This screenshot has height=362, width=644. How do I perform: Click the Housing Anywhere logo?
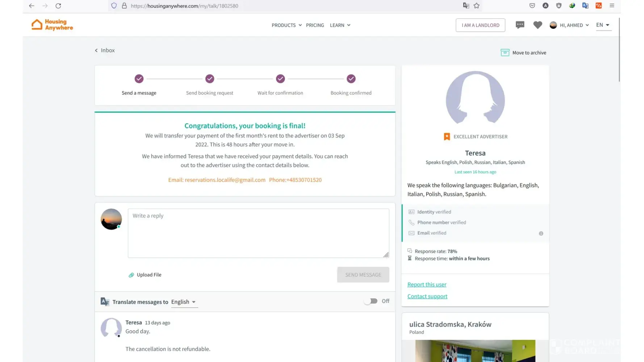click(x=52, y=25)
